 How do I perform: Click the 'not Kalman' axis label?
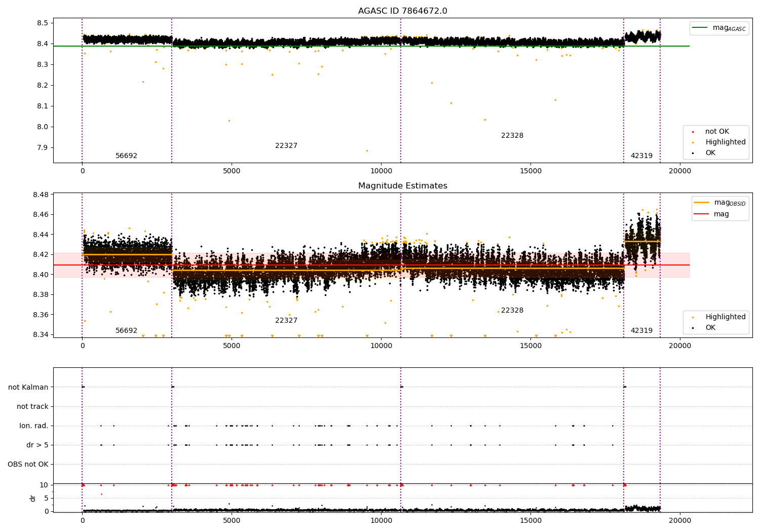pyautogui.click(x=28, y=388)
